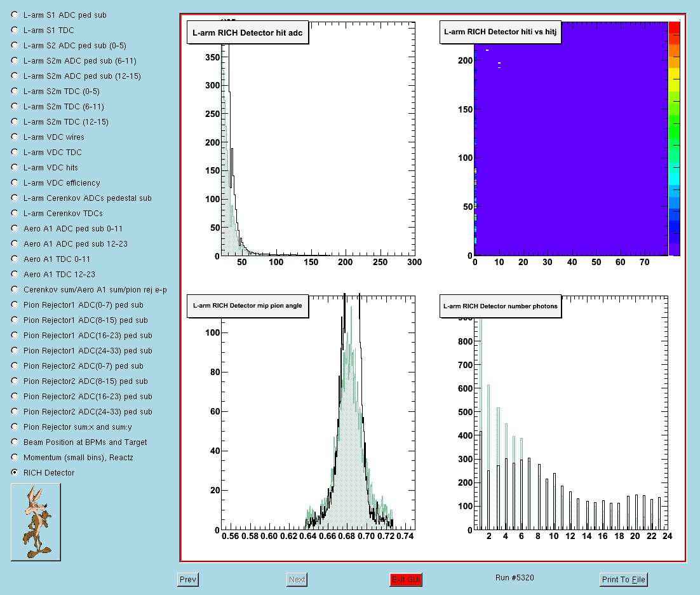Select the L-arm S1 ADC ped sub radio button

click(x=15, y=15)
